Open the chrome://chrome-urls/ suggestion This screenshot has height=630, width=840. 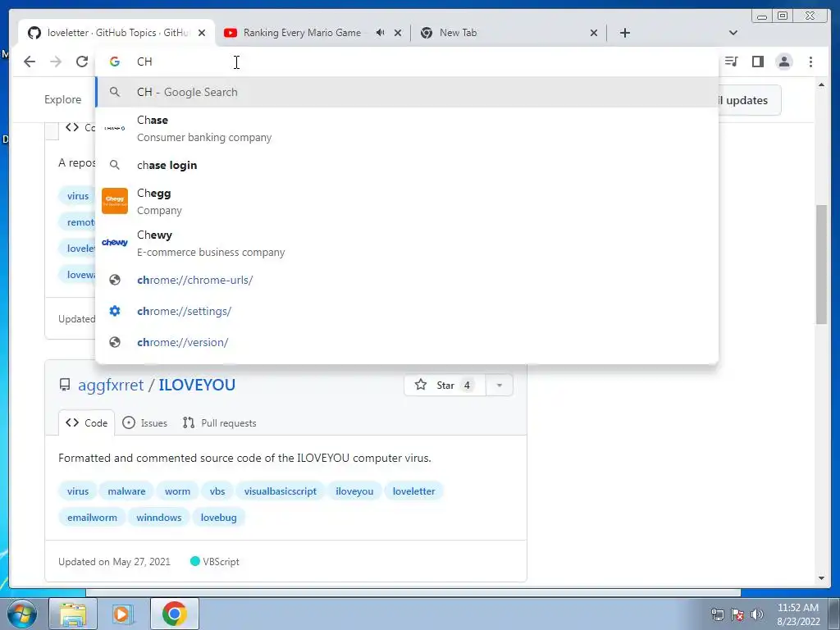coord(407,281)
